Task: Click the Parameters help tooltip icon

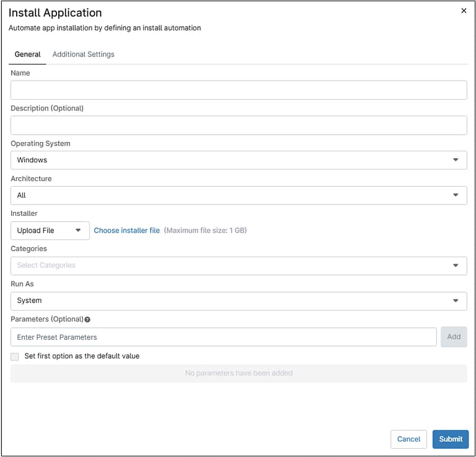Action: pyautogui.click(x=87, y=319)
